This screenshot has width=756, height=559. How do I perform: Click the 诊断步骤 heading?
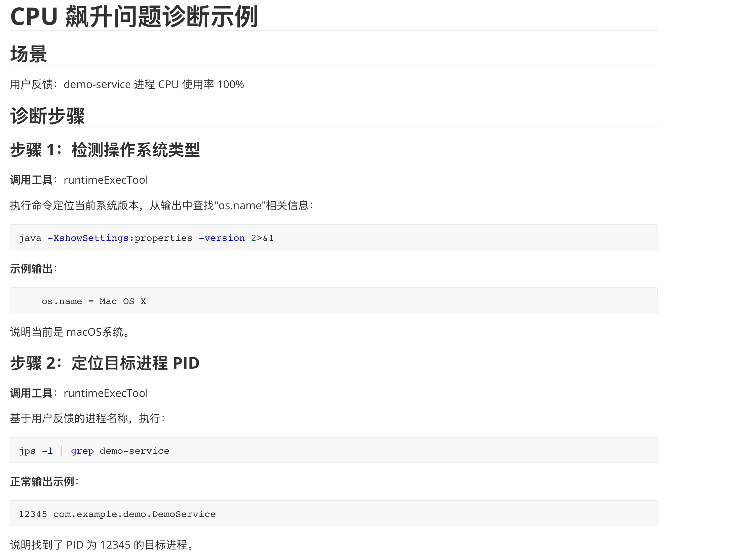tap(47, 116)
